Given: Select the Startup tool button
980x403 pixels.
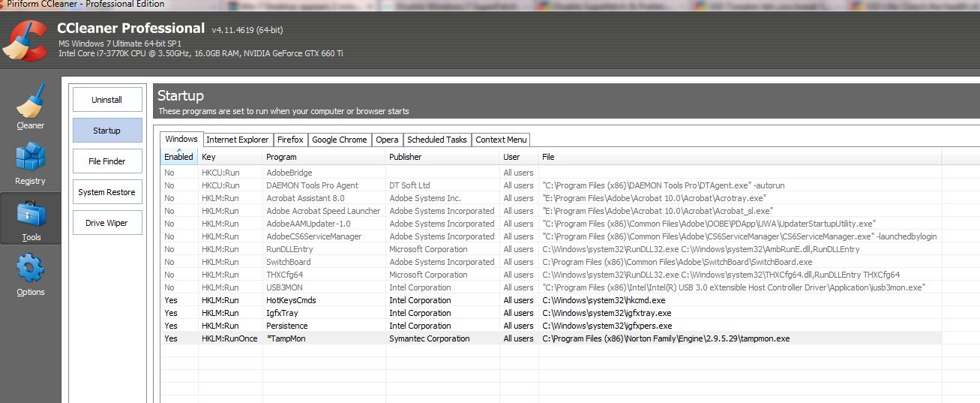Looking at the screenshot, I should (x=107, y=131).
